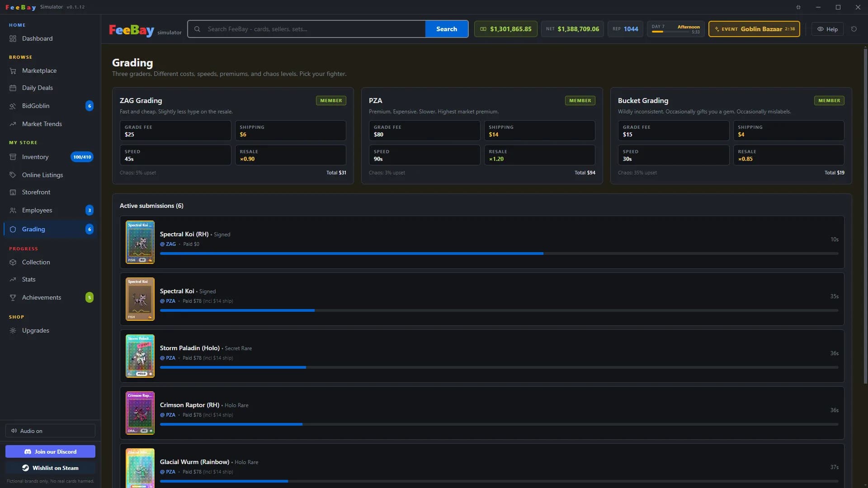Click the Inventory box icon

(13, 157)
